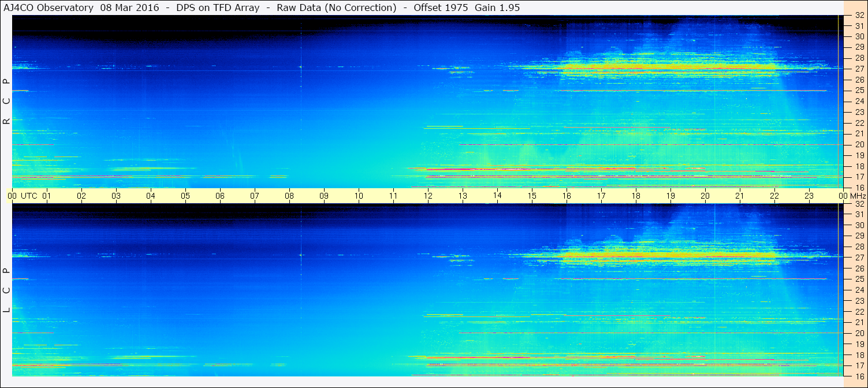The height and width of the screenshot is (388, 868).
Task: Click the 01 hour label after UTC
Action: pos(47,196)
